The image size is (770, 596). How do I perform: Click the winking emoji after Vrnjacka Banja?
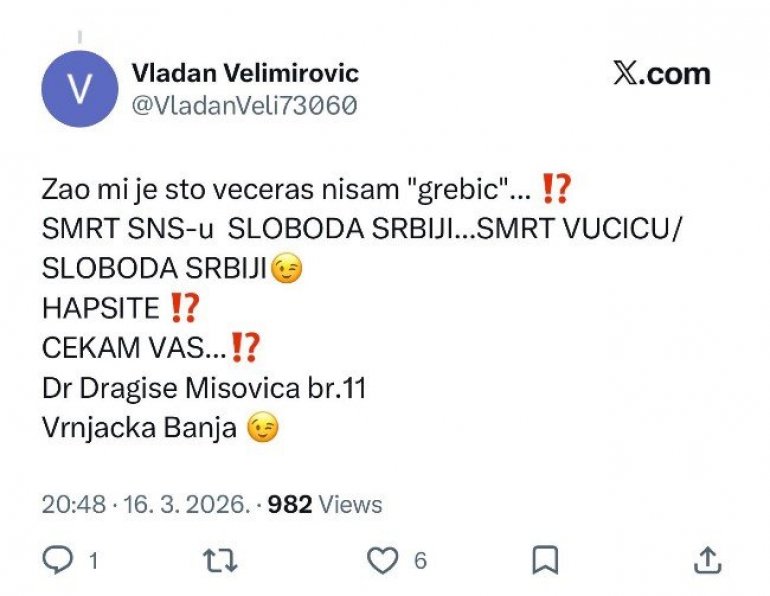(263, 427)
